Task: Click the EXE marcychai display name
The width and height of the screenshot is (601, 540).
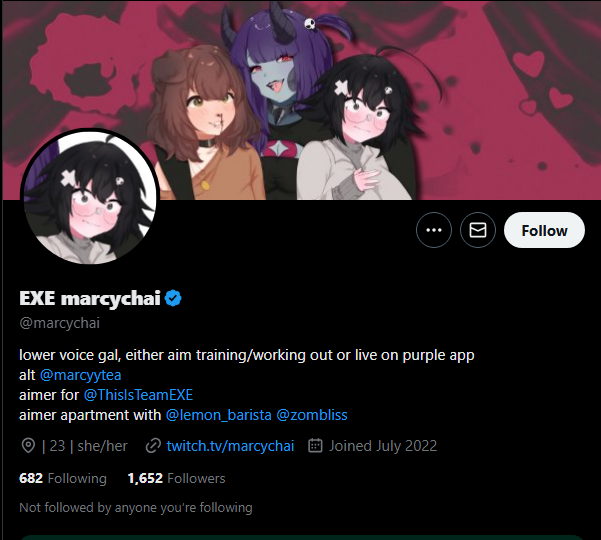Action: 90,298
